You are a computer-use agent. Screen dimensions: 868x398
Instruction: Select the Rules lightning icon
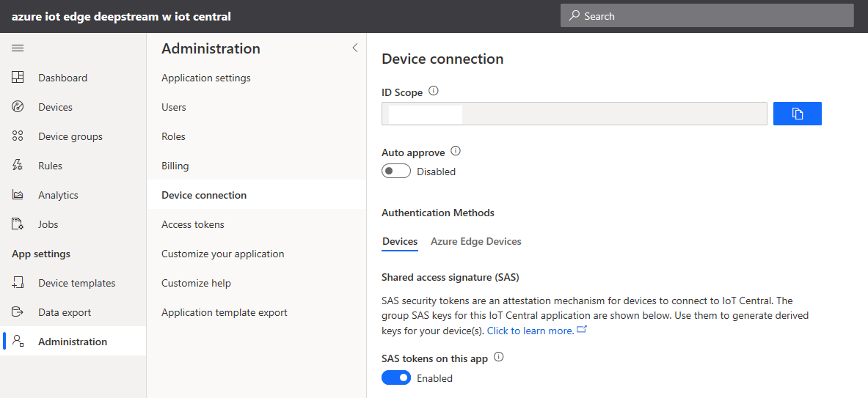pos(18,166)
